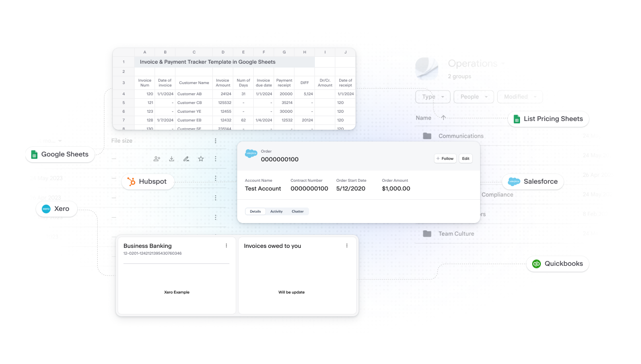Click the pencil rename icon in file row
This screenshot has height=364, width=641.
click(186, 158)
